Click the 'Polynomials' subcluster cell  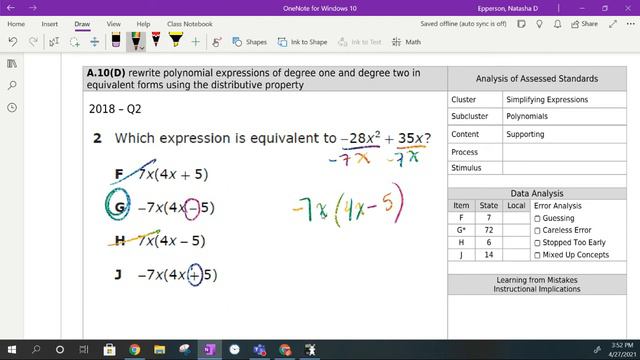click(x=564, y=116)
